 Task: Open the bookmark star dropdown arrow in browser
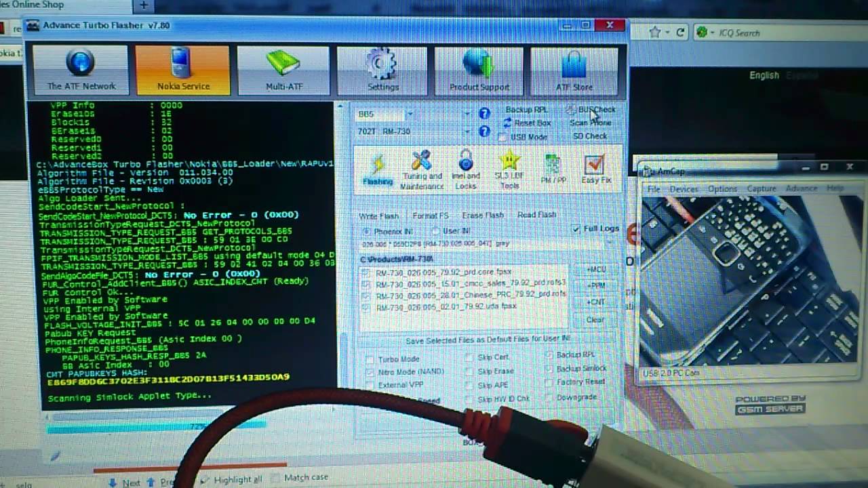tap(667, 33)
